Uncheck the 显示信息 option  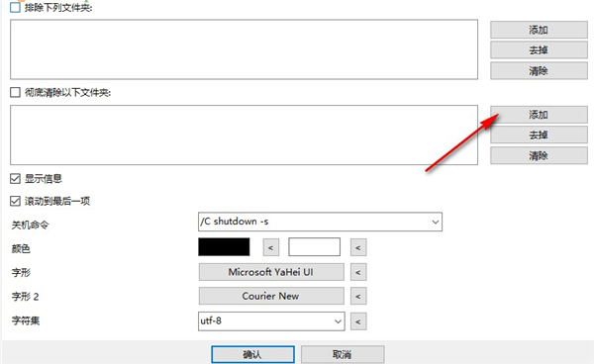click(15, 179)
